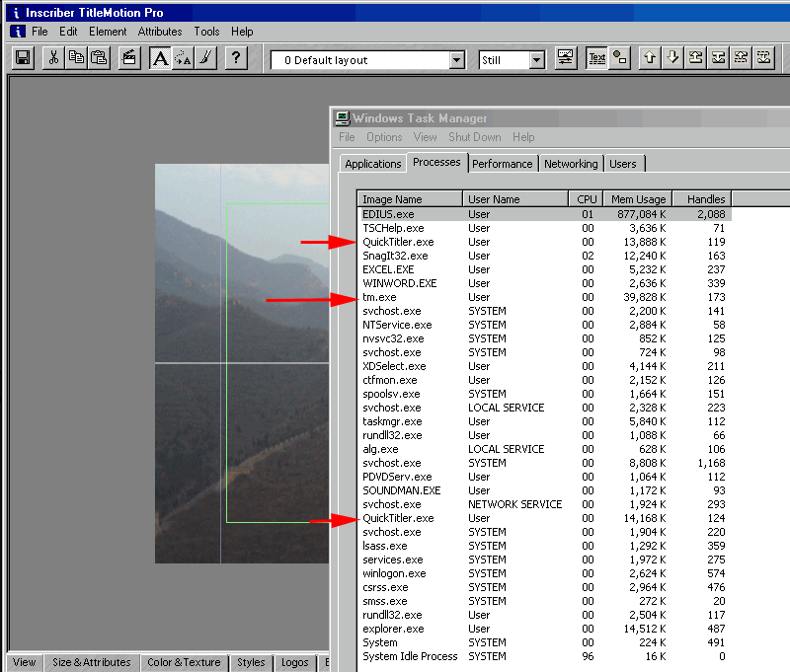Open the Tools menu
The image size is (790, 672).
pyautogui.click(x=206, y=32)
